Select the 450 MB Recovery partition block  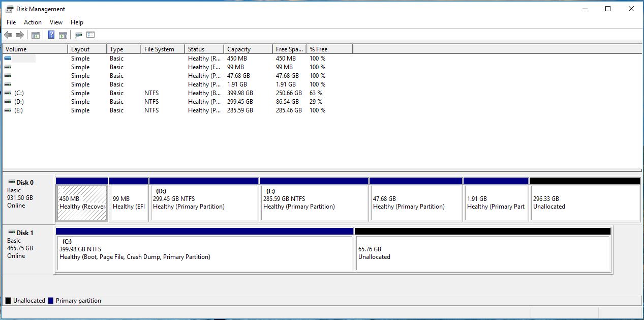[82, 199]
